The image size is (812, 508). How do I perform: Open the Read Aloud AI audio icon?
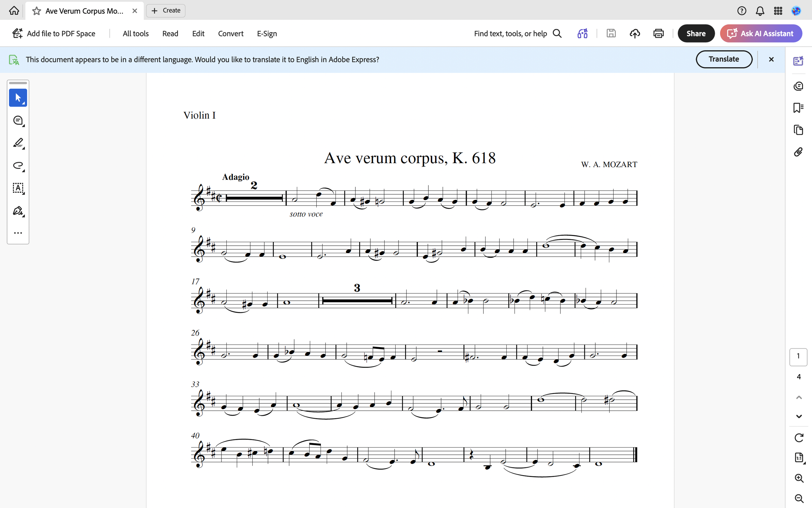[x=582, y=33]
